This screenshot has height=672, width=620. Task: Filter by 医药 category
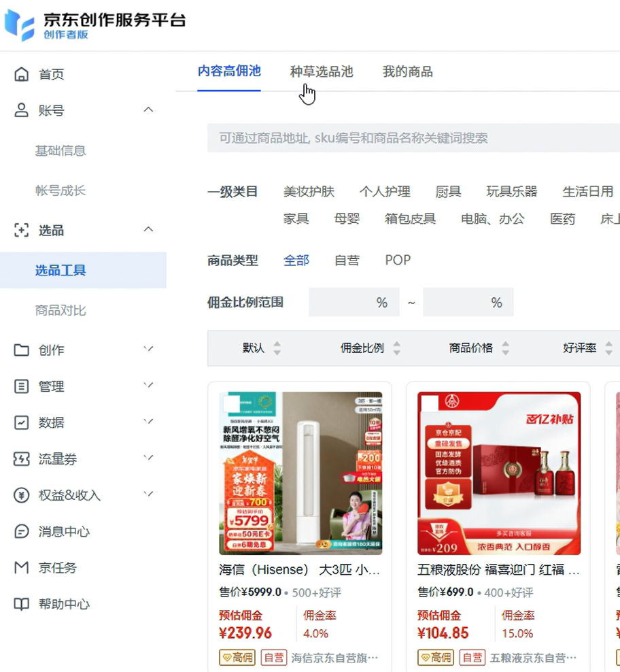[563, 218]
